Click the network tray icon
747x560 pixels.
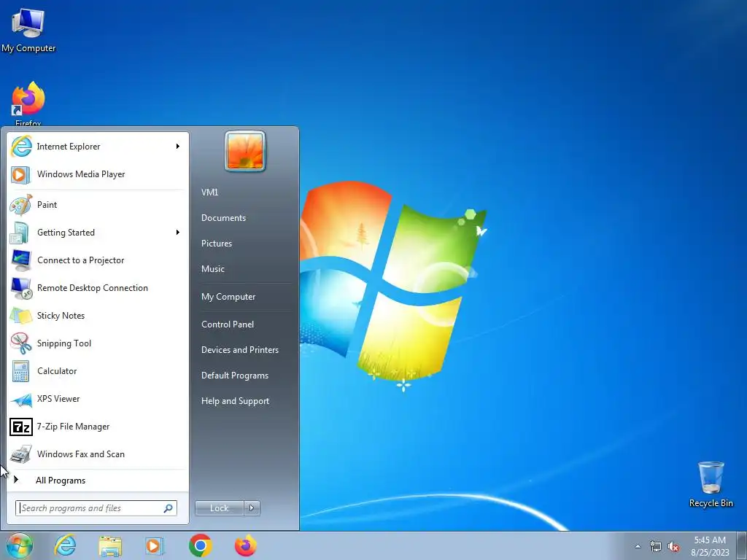tap(656, 546)
